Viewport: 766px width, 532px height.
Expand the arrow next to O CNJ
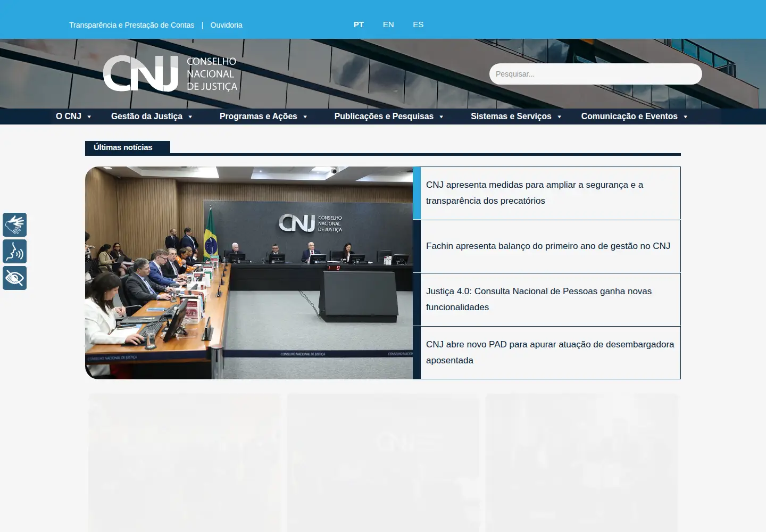point(89,117)
